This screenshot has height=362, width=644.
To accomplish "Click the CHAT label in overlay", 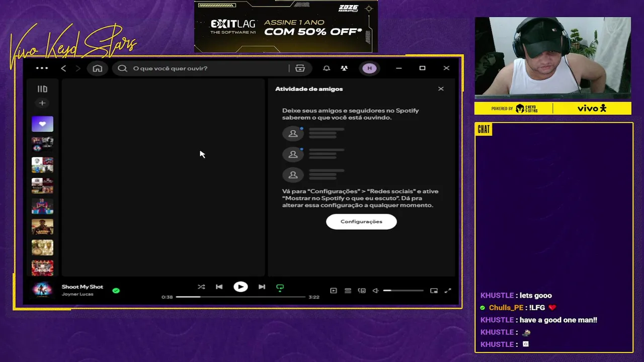I will [x=484, y=130].
